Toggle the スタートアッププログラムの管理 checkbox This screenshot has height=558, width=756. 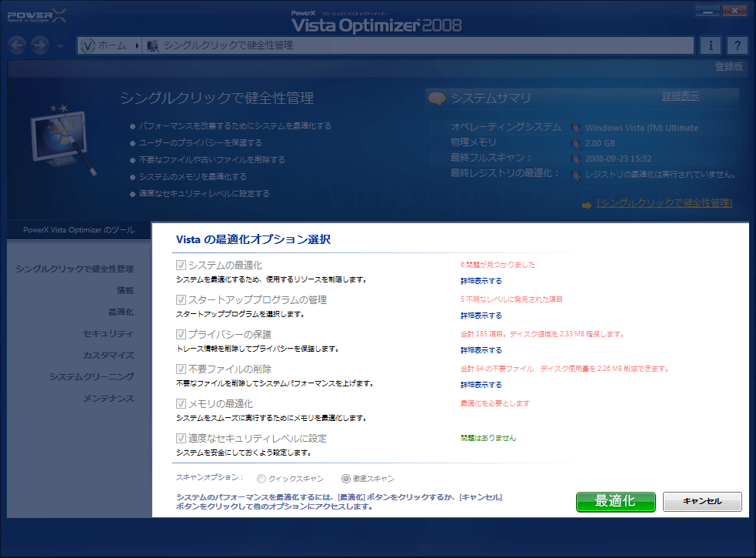[181, 299]
